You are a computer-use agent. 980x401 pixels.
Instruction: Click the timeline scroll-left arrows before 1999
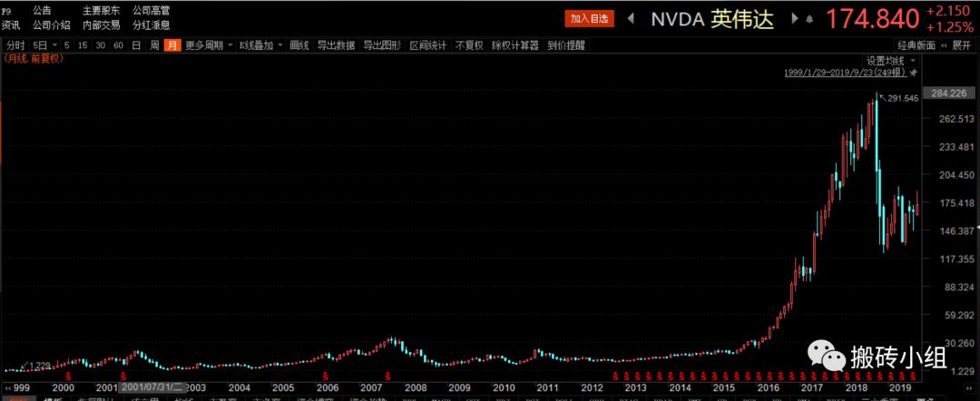(8, 388)
